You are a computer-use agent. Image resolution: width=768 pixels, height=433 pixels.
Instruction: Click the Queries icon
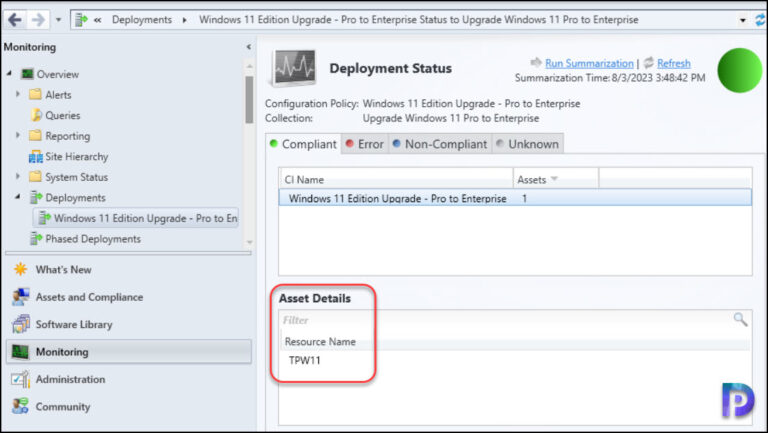tap(36, 115)
